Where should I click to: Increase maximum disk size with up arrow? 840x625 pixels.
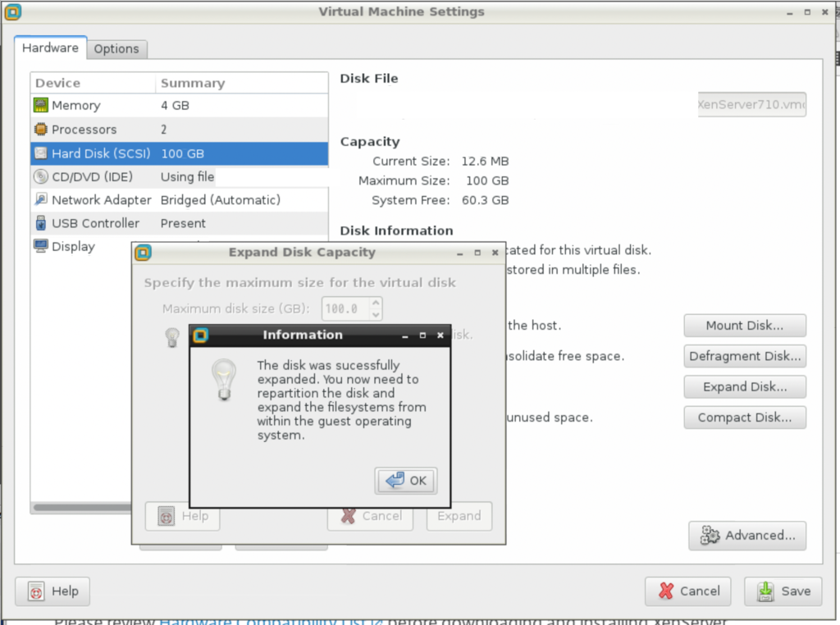(376, 303)
